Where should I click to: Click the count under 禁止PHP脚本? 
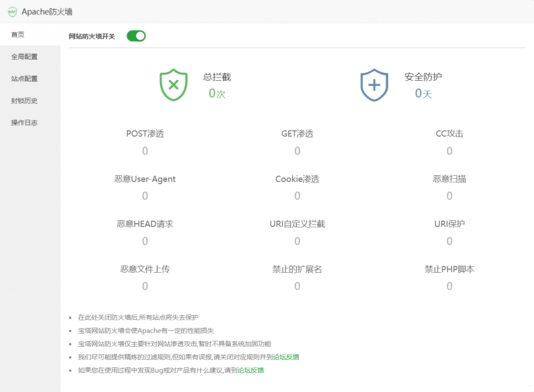[449, 286]
